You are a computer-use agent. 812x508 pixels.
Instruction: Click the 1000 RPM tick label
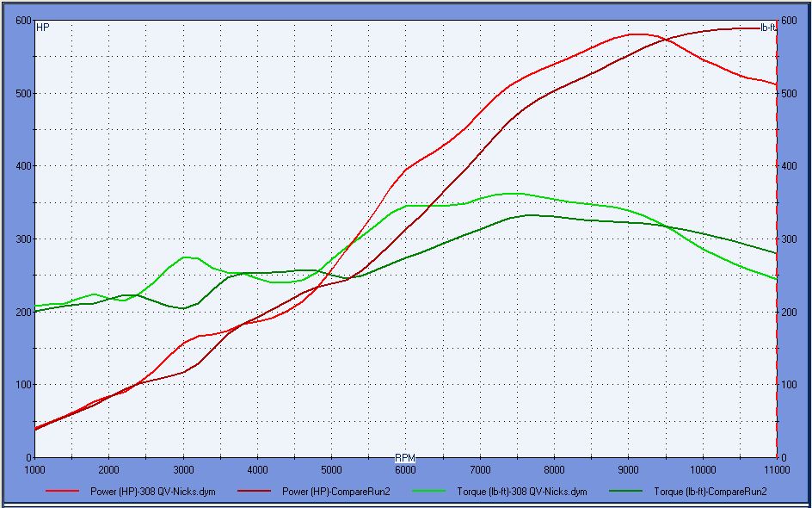tap(35, 469)
